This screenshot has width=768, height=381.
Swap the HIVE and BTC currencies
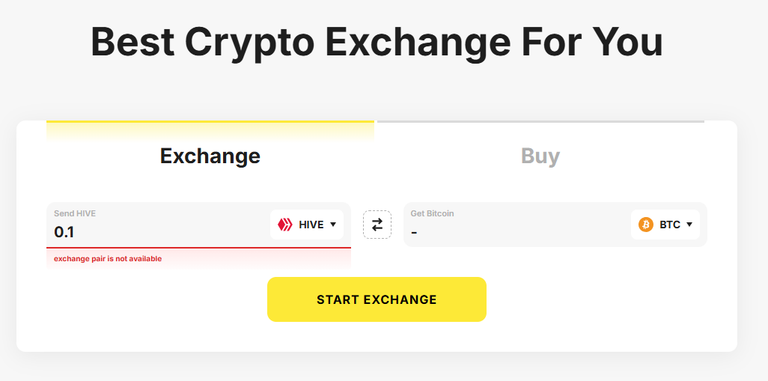pyautogui.click(x=377, y=225)
